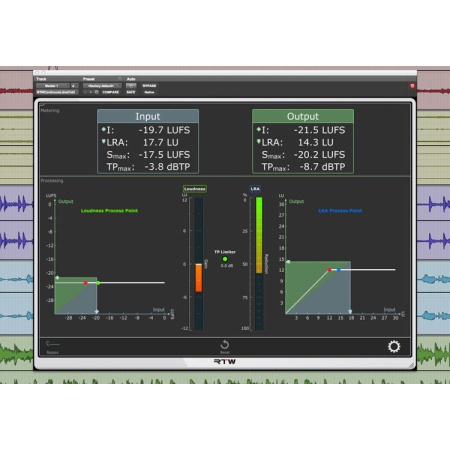Select the green Loudness Process Point handle

pyautogui.click(x=98, y=283)
